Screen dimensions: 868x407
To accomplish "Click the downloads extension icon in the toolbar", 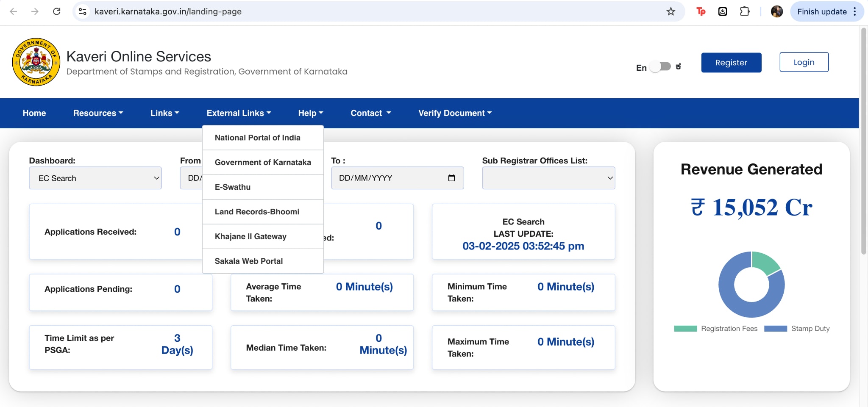I will point(723,11).
